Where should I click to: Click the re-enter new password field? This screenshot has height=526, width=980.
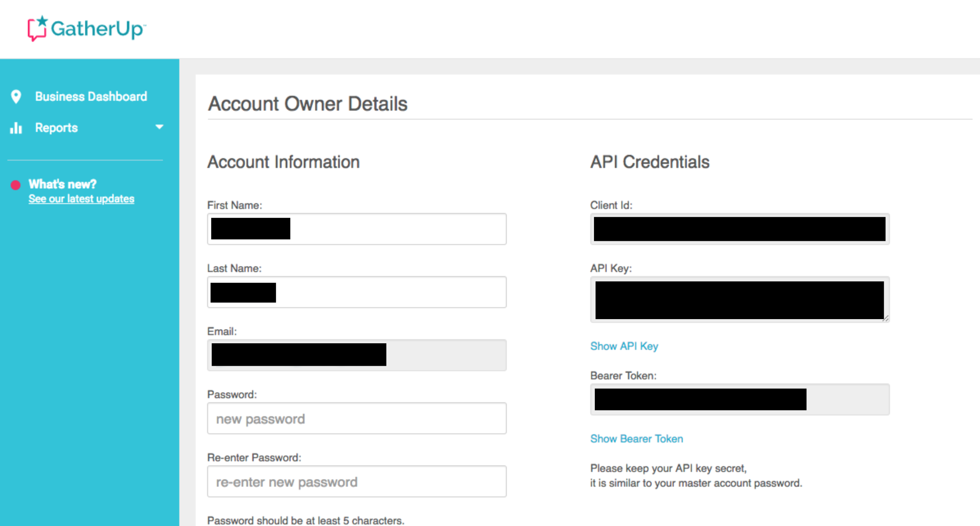(357, 482)
